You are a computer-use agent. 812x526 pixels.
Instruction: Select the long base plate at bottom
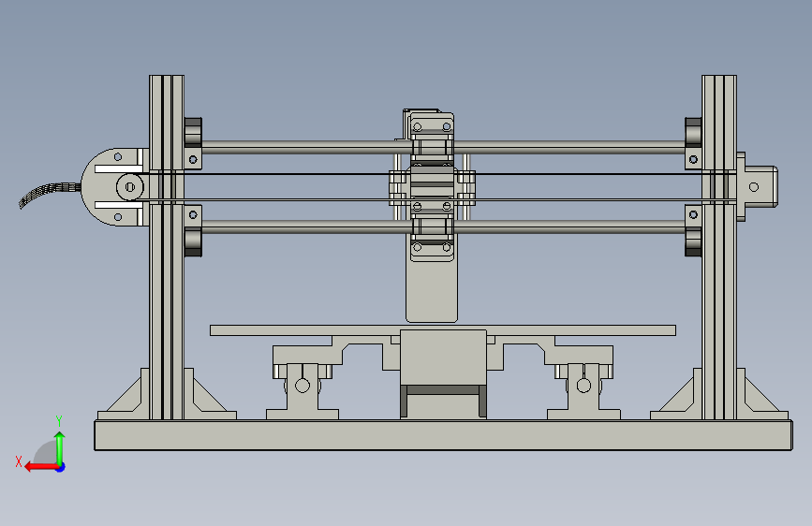(443, 435)
